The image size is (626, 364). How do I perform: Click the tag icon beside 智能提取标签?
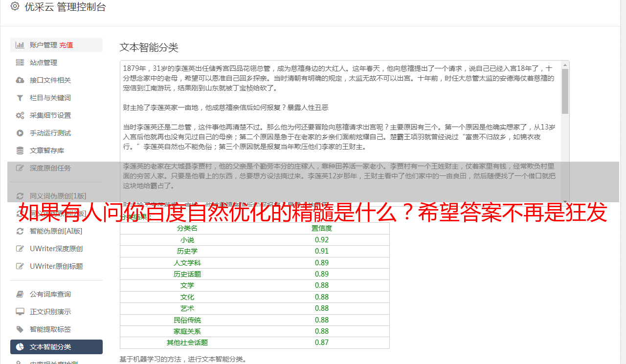(x=20, y=329)
